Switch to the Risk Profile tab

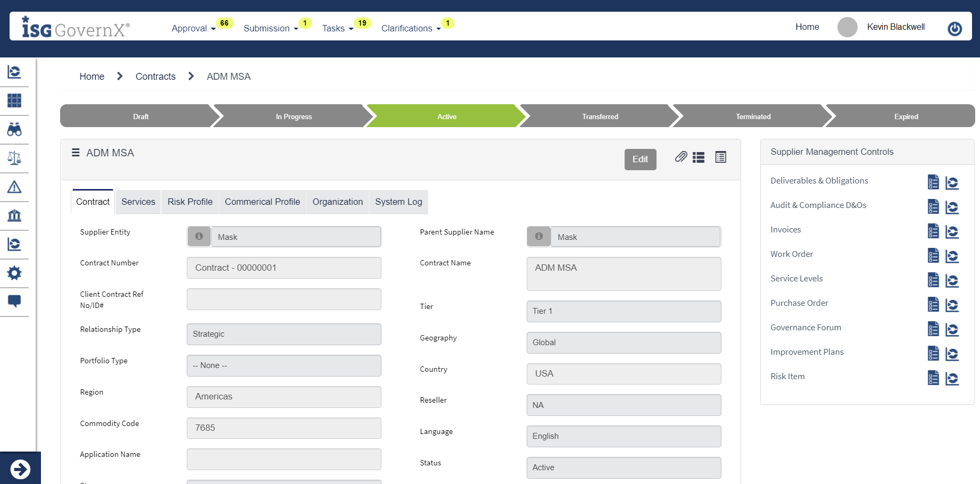click(x=190, y=202)
